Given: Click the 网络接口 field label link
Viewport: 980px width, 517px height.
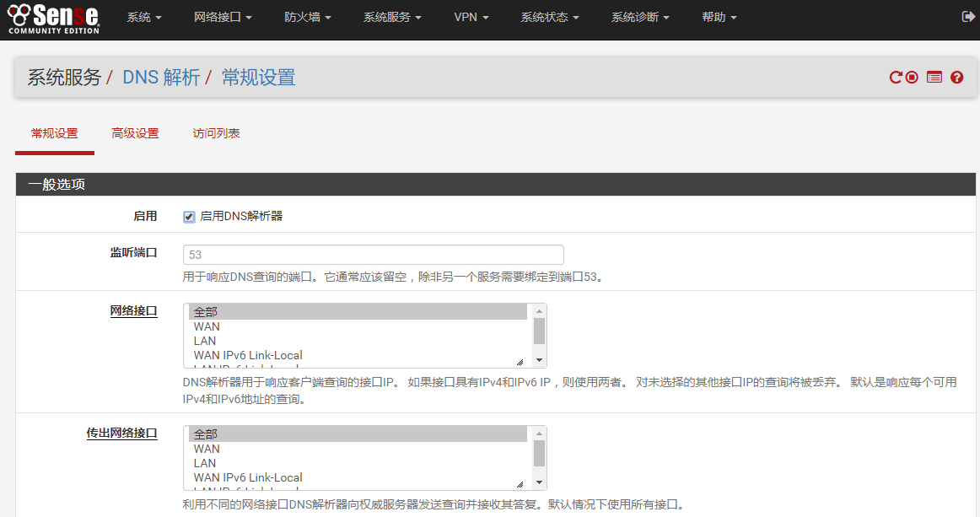Looking at the screenshot, I should (133, 311).
